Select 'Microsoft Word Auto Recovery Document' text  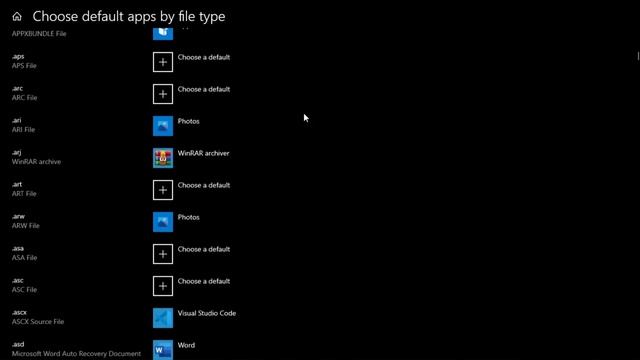(76, 353)
